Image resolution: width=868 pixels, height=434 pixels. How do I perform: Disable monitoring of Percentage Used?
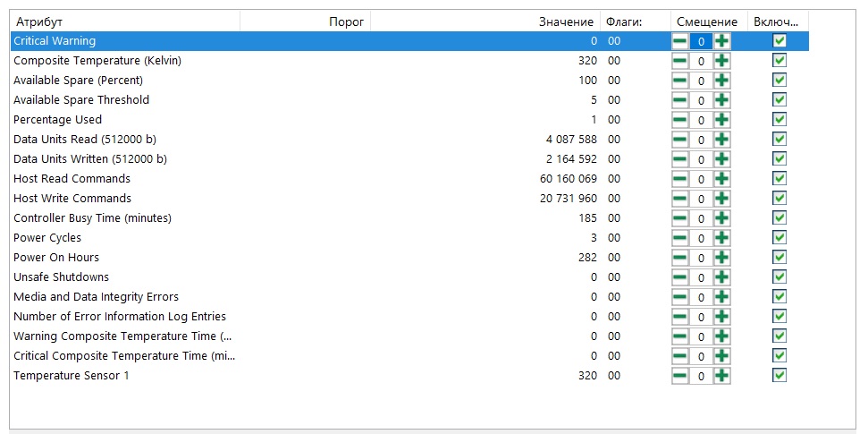pos(780,119)
